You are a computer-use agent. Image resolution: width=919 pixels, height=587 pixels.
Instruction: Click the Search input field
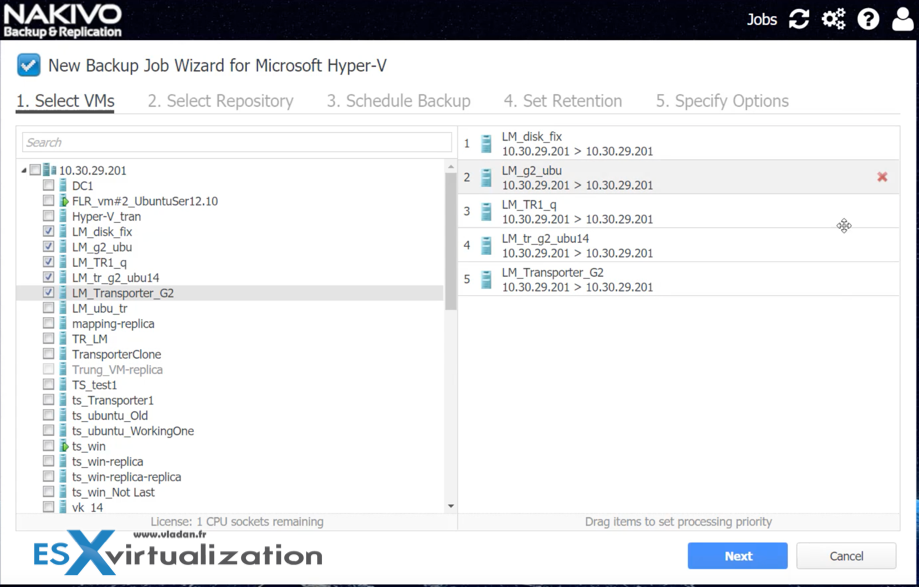[x=237, y=142]
